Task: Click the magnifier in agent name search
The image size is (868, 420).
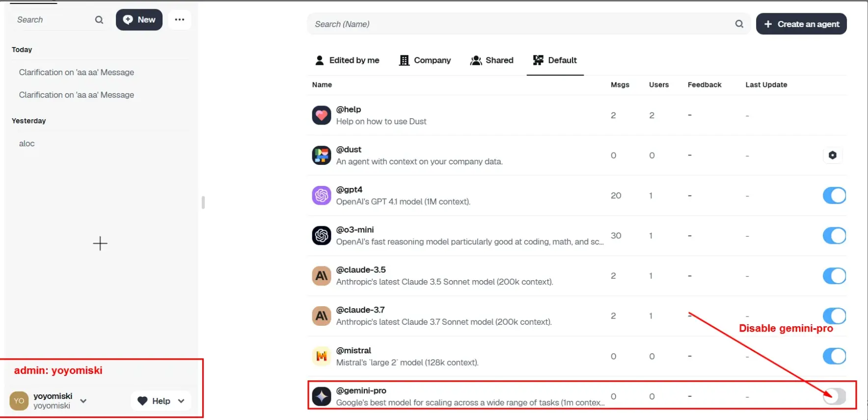Action: [739, 24]
